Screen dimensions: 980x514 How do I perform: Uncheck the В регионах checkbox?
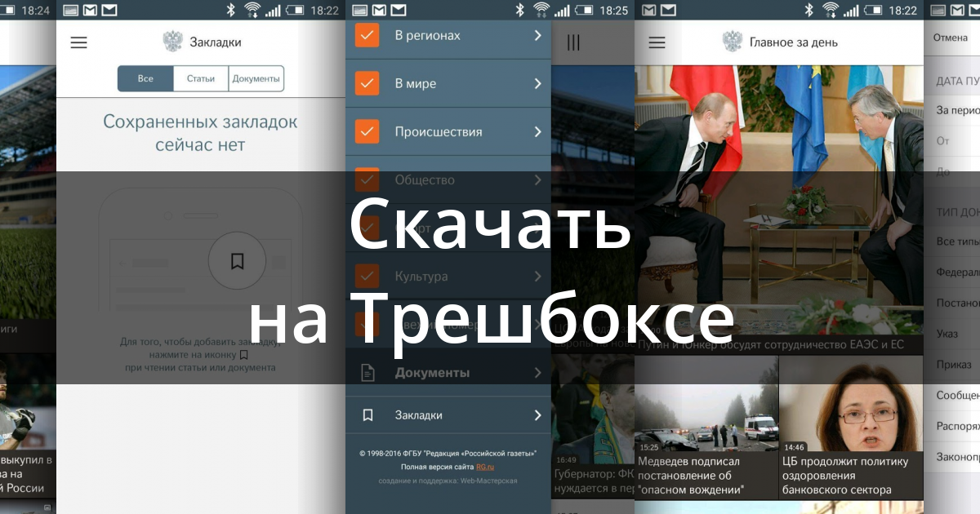[x=367, y=35]
